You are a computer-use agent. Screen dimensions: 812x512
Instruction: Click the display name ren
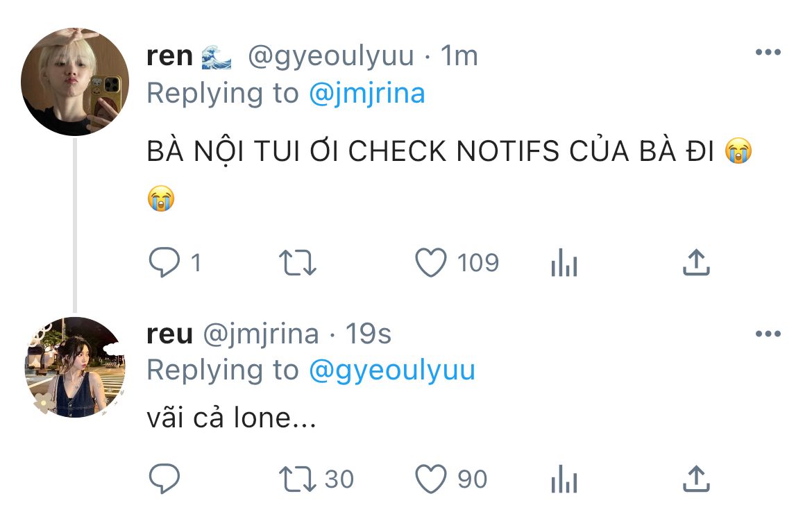click(x=170, y=56)
